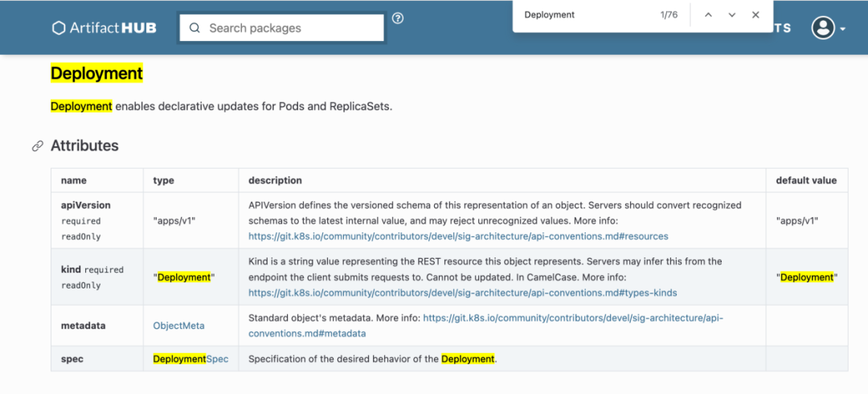Open the metadata api-conventions link
This screenshot has width=868, height=394.
click(486, 326)
